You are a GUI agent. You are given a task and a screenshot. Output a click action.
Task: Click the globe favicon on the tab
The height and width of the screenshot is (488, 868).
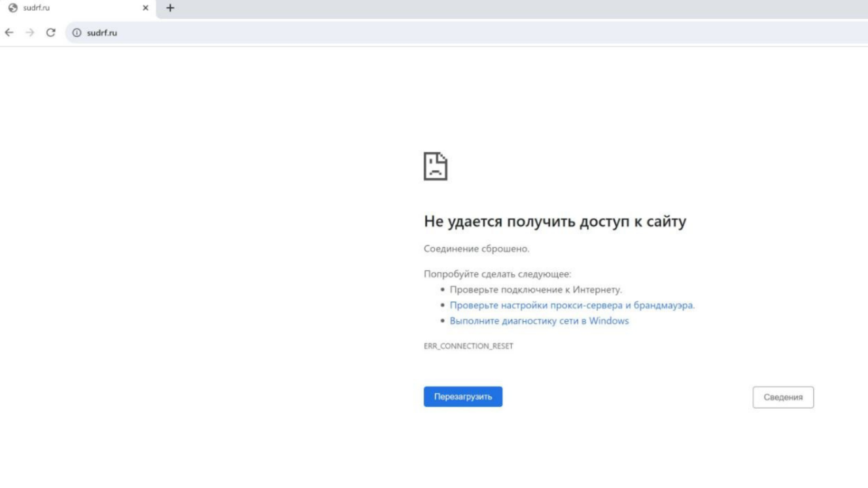click(12, 9)
